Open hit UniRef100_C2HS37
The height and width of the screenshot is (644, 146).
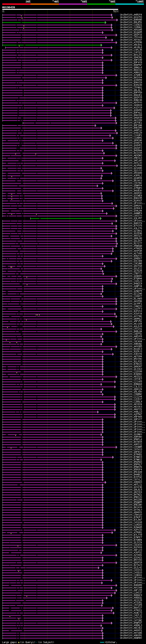point(131,593)
